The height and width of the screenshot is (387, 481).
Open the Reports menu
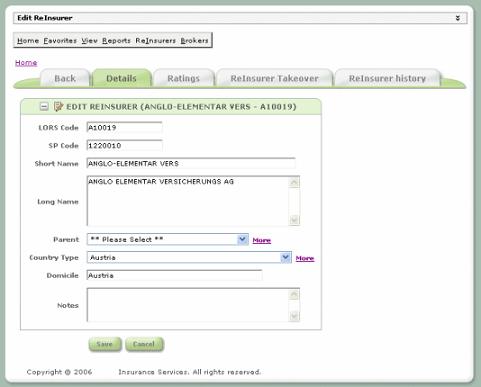pos(116,41)
